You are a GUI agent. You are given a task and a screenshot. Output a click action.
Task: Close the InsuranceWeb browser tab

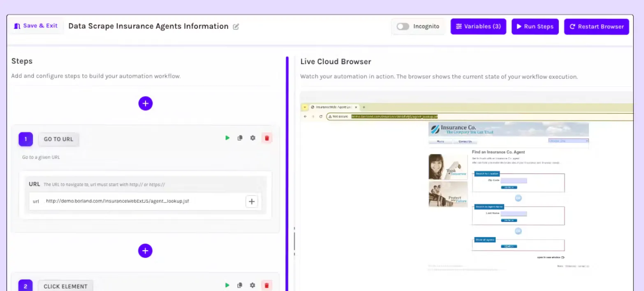[356, 107]
